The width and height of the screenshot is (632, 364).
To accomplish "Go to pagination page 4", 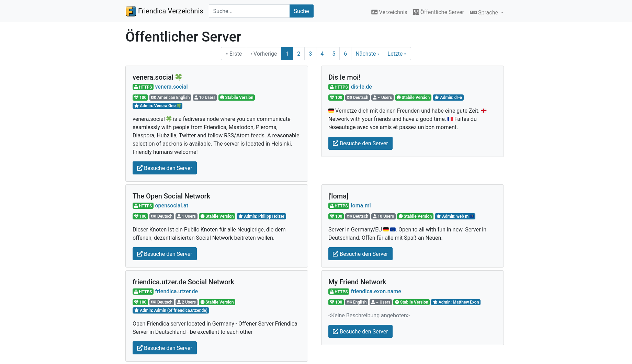I will 322,54.
